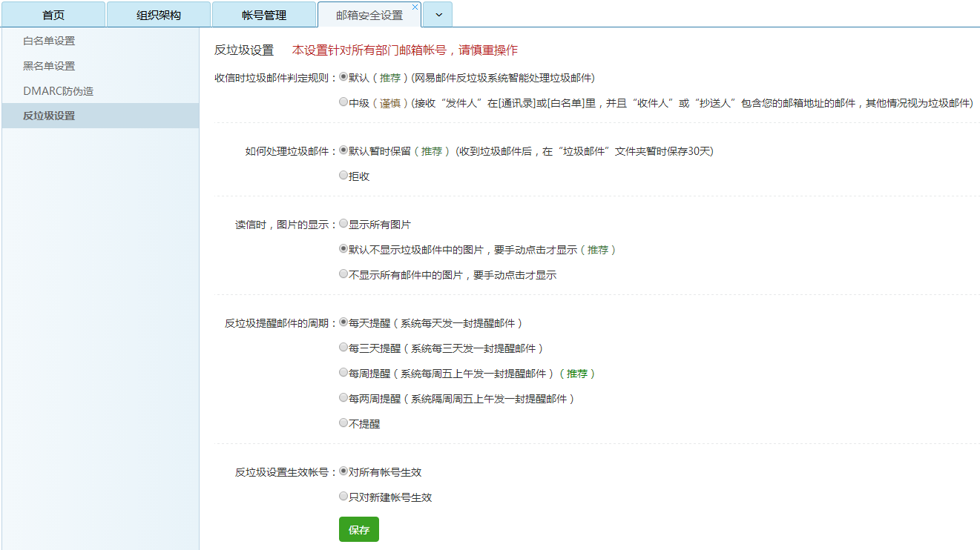The width and height of the screenshot is (980, 550).
Task: Select 不提醒 to disable reminders
Action: [x=343, y=423]
